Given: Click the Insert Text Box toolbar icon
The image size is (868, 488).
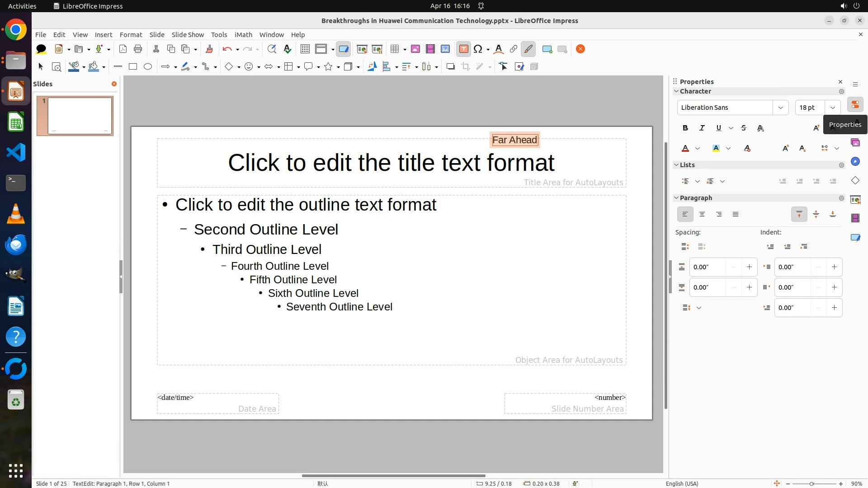Looking at the screenshot, I should 463,49.
